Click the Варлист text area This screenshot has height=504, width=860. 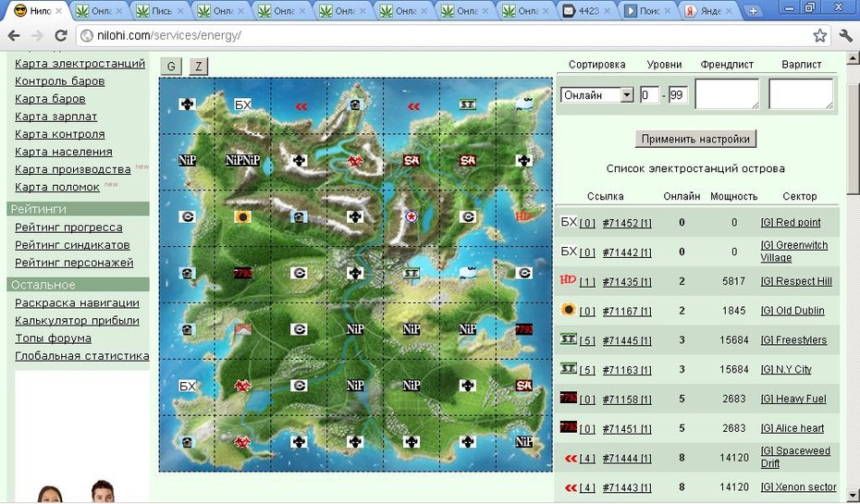[801, 93]
